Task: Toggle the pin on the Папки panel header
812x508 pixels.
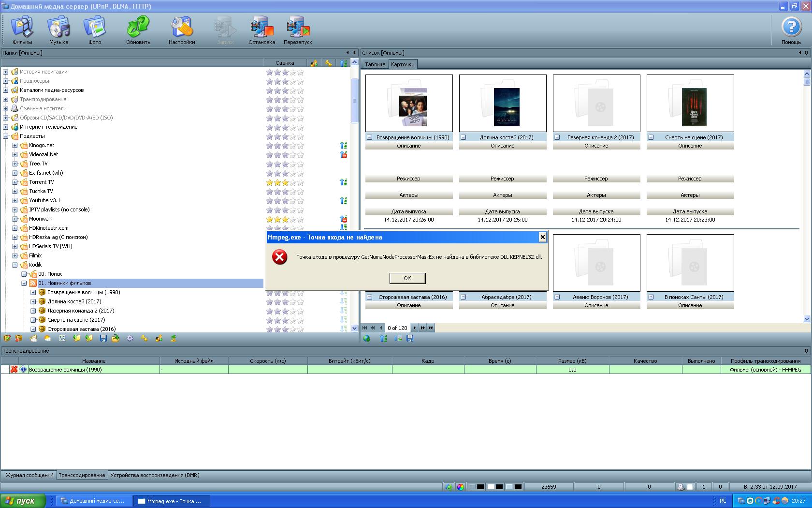Action: point(354,53)
